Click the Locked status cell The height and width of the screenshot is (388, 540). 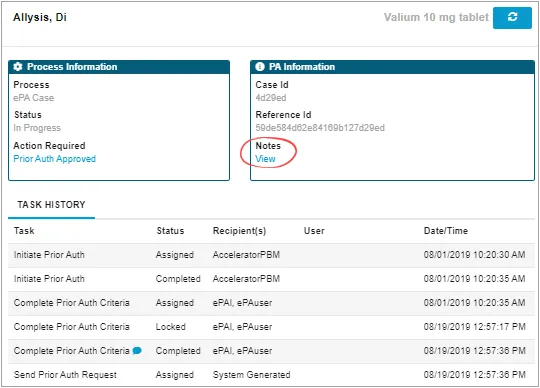tap(170, 327)
